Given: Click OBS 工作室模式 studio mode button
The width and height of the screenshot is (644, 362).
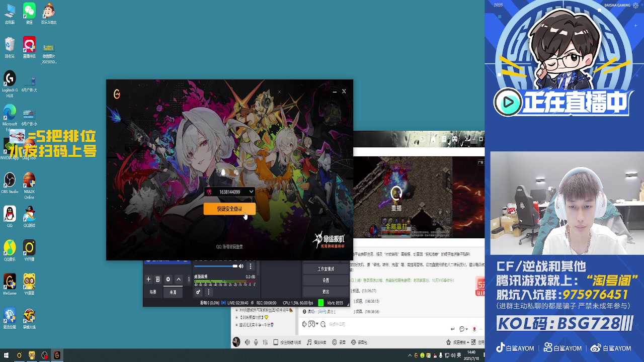Looking at the screenshot, I should 326,269.
